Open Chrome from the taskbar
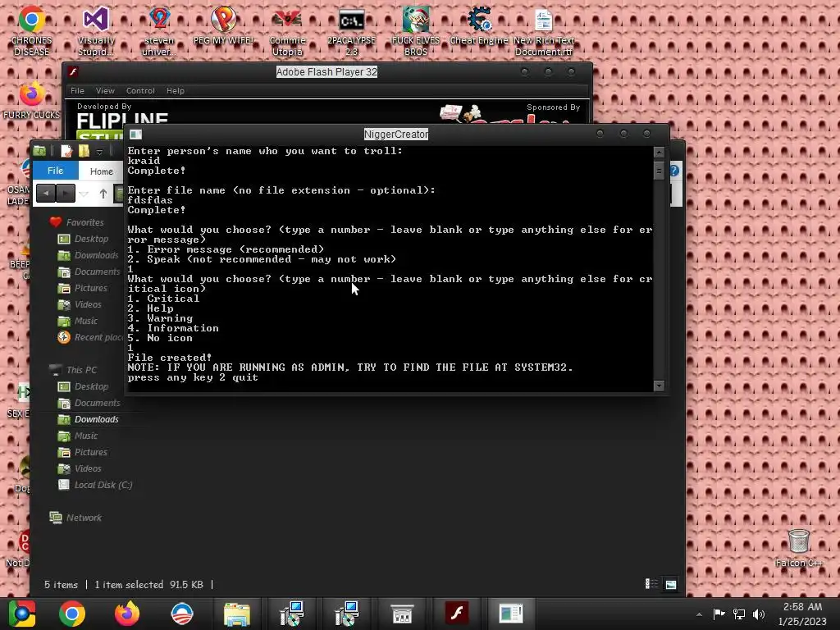 pos(72,614)
